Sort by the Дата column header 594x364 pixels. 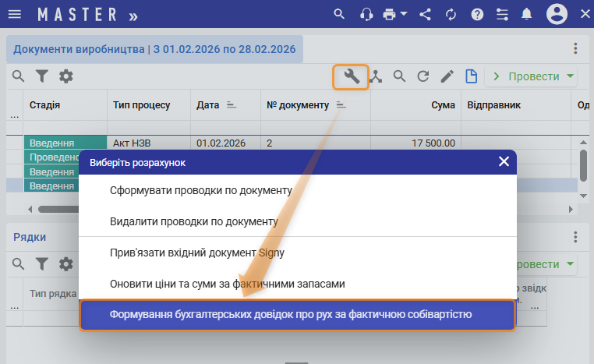[208, 104]
